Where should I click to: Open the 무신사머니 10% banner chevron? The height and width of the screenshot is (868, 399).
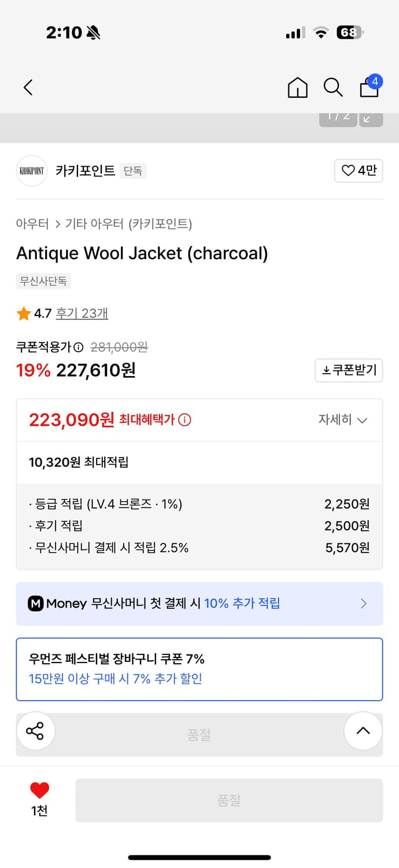click(364, 603)
